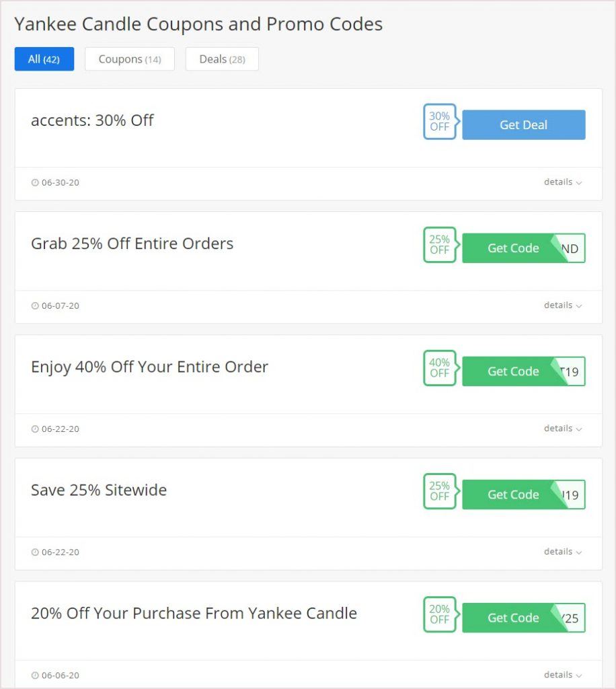616x689 pixels.
Task: Switch to the Coupons (14) tab
Action: pos(130,59)
